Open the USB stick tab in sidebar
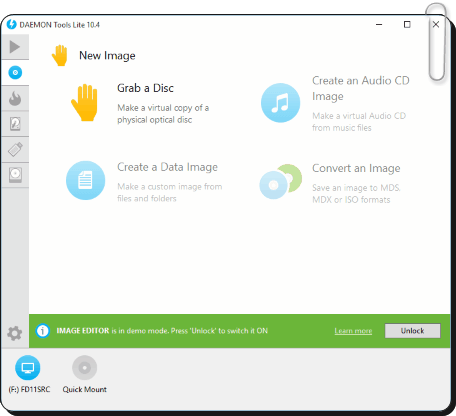 pos(15,149)
